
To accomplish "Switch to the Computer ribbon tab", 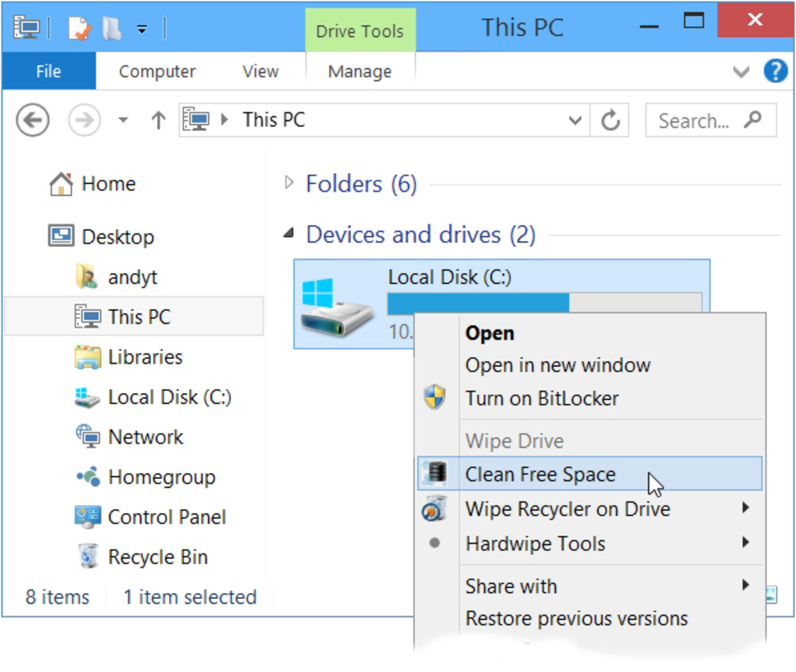I will [157, 71].
